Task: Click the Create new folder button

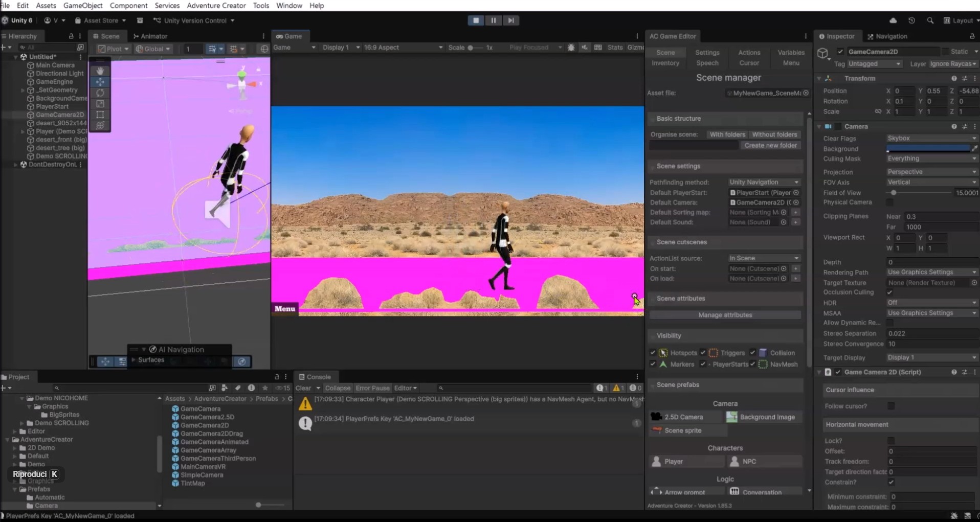Action: (770, 145)
